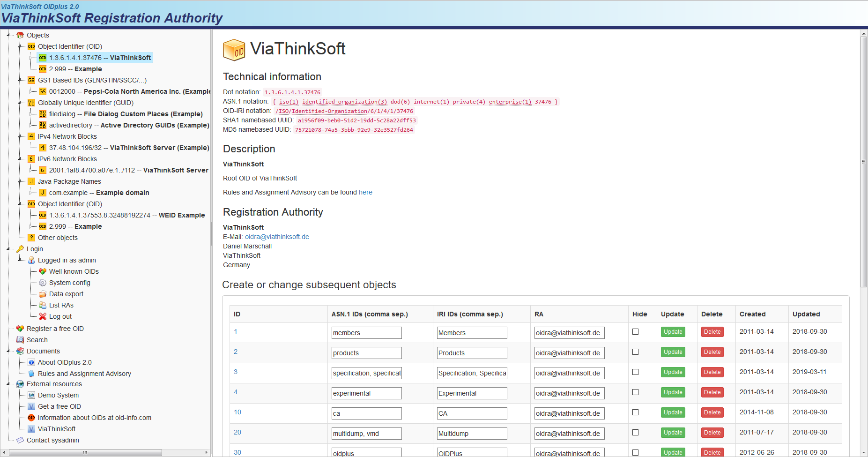Tick the Hide checkbox in the multidump row
Viewport: 868px width, 457px height.
click(x=635, y=433)
